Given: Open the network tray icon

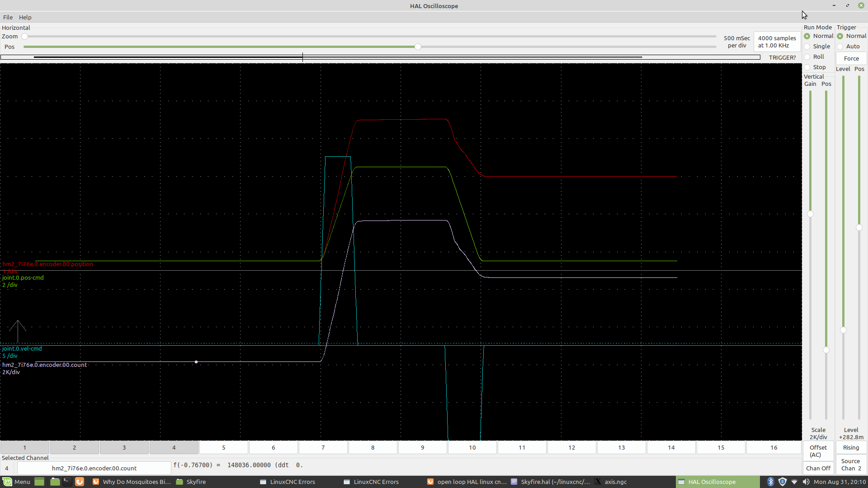Looking at the screenshot, I should click(x=794, y=482).
